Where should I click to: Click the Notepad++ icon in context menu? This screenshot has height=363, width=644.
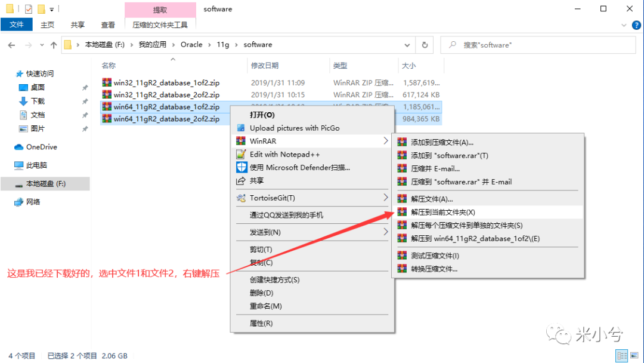coord(241,154)
